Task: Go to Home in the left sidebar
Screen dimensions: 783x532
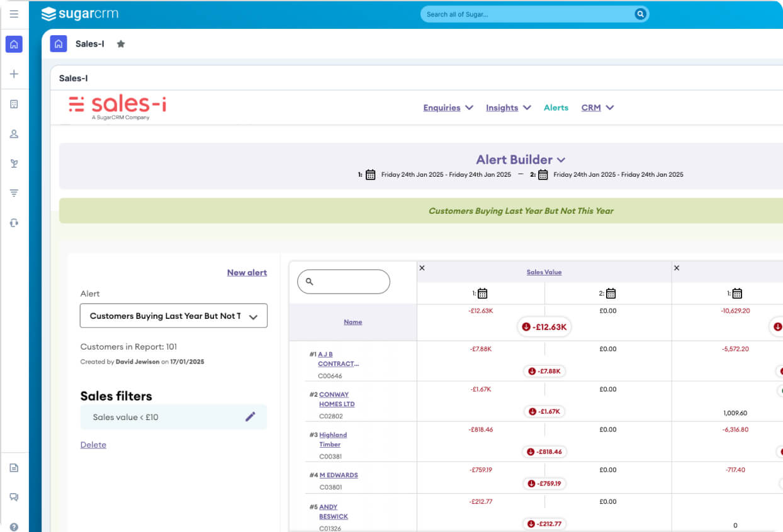Action: pos(14,44)
